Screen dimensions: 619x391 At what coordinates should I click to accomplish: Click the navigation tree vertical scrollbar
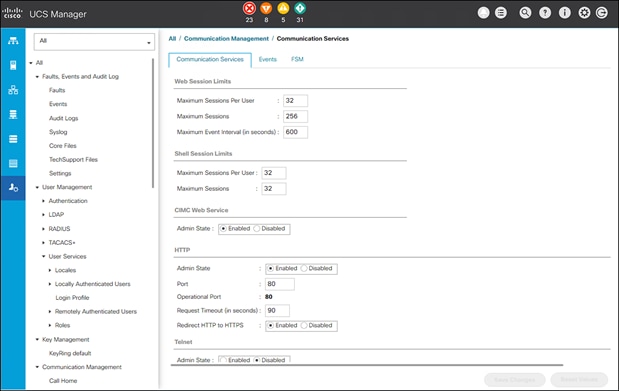click(153, 123)
